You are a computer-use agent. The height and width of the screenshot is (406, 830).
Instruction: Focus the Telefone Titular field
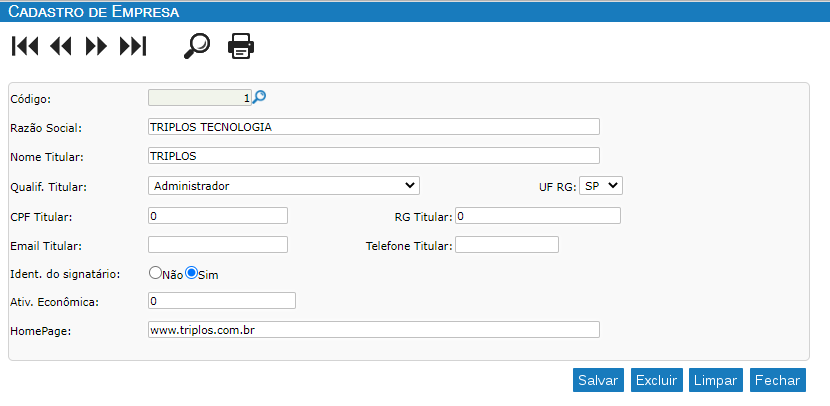click(x=507, y=245)
